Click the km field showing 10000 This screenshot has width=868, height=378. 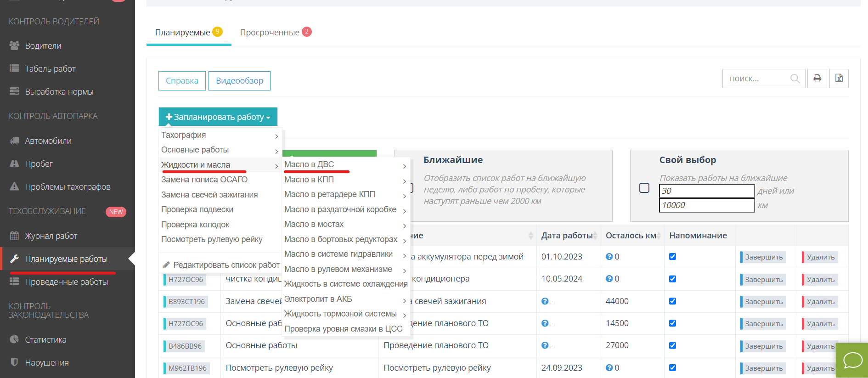[x=707, y=205]
